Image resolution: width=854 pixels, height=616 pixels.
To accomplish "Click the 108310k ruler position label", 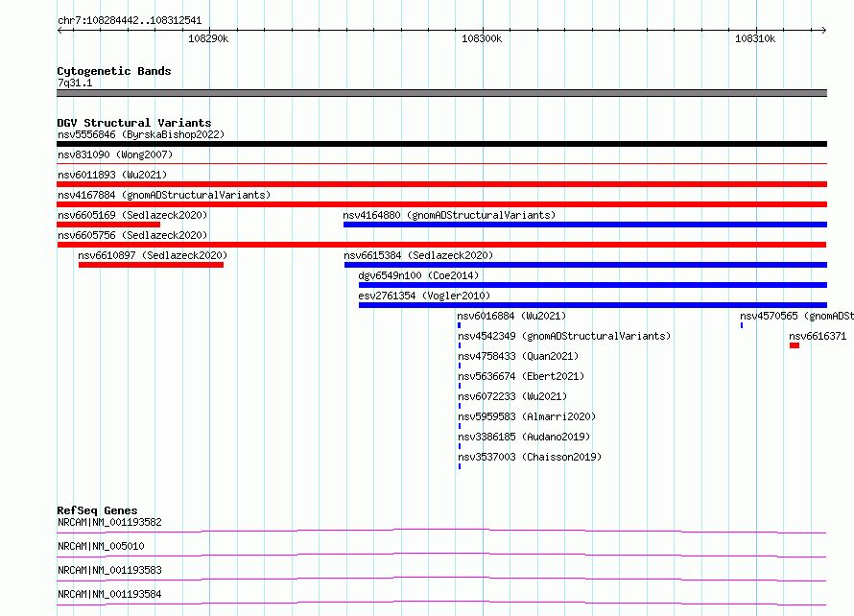I will pyautogui.click(x=755, y=38).
